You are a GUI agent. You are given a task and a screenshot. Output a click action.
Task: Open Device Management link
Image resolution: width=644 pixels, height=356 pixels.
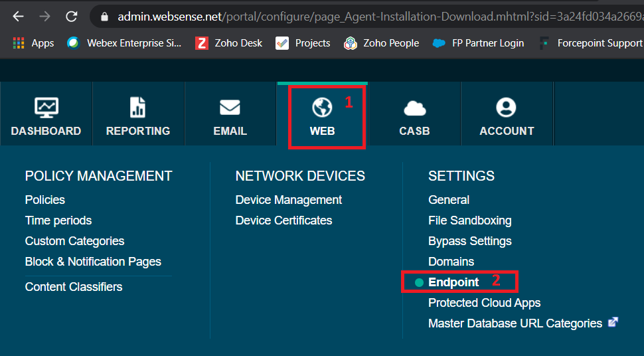tap(288, 200)
